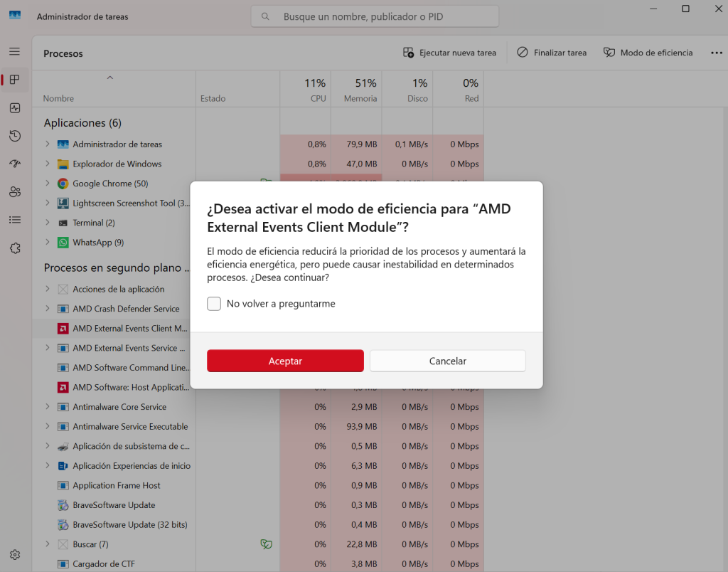Click the 22,8 MB memory value
Viewport: 728px width, 572px height.
coord(362,544)
